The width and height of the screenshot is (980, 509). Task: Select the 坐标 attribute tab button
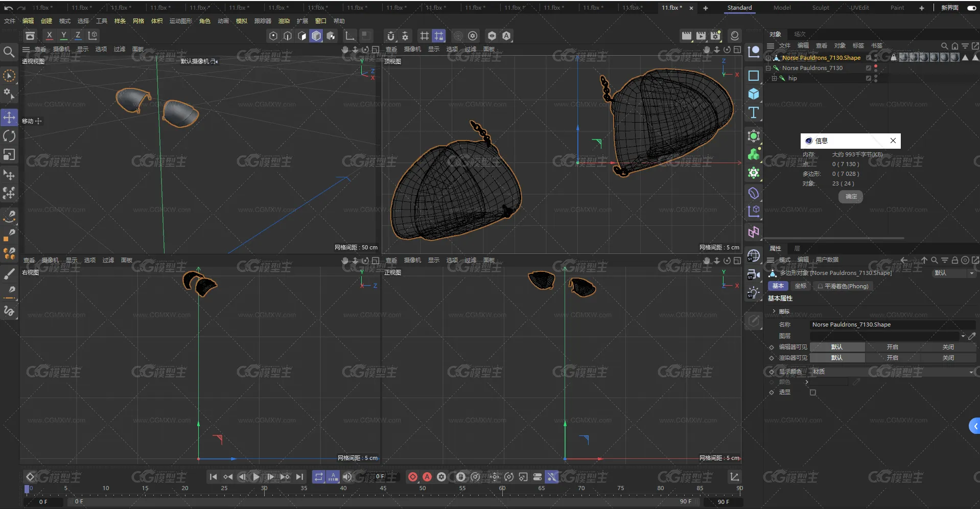click(801, 286)
